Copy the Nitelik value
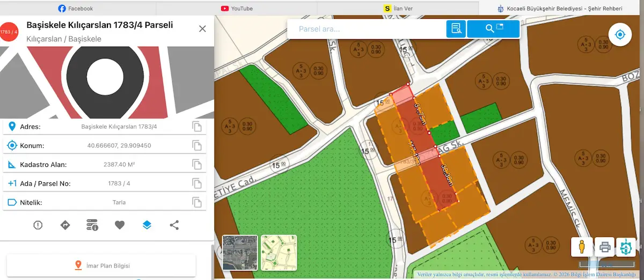The image size is (644, 280). pyautogui.click(x=197, y=202)
